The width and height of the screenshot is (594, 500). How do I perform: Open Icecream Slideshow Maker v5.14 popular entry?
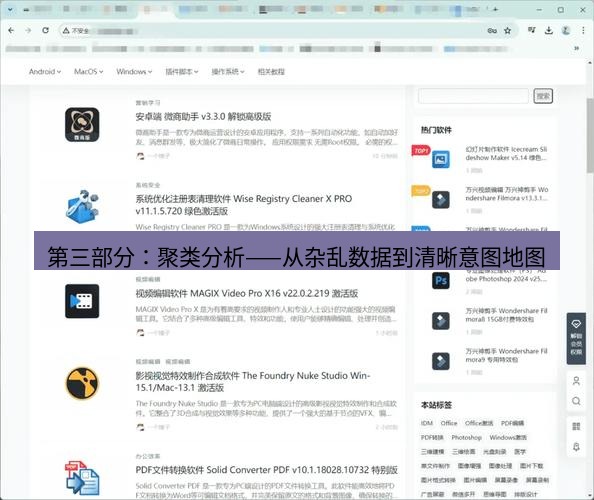pos(506,153)
